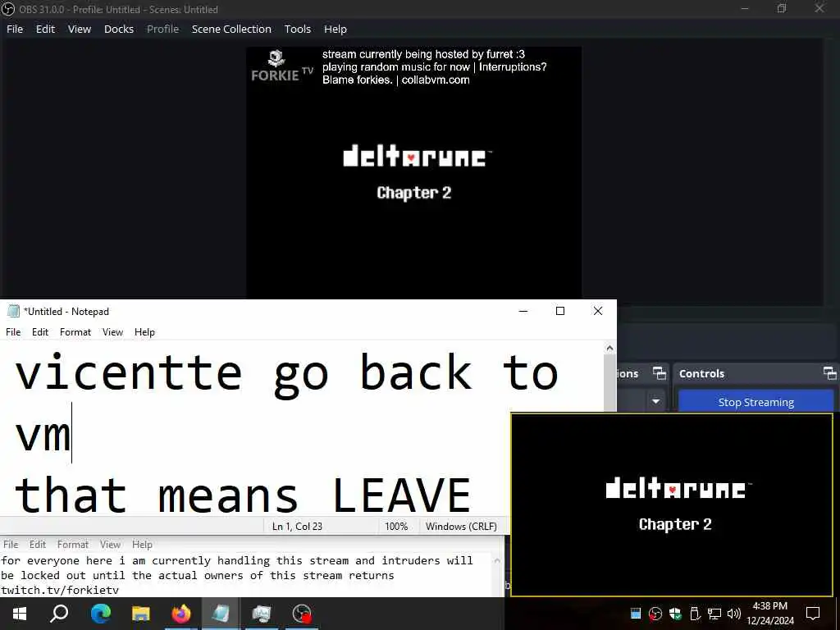Click the computer monitors taskbar app icon

pyautogui.click(x=262, y=614)
